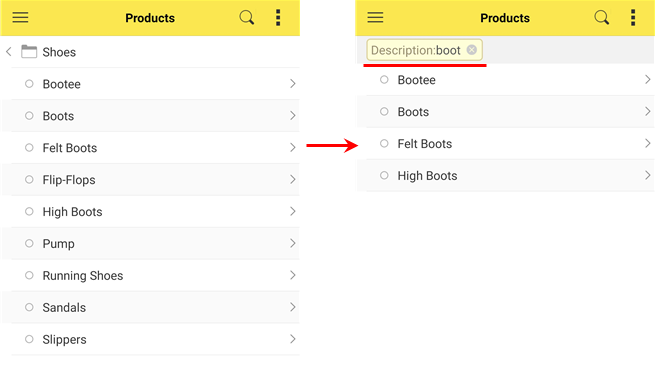Open Running Shoes details chevron
This screenshot has width=655, height=379.
[x=292, y=275]
